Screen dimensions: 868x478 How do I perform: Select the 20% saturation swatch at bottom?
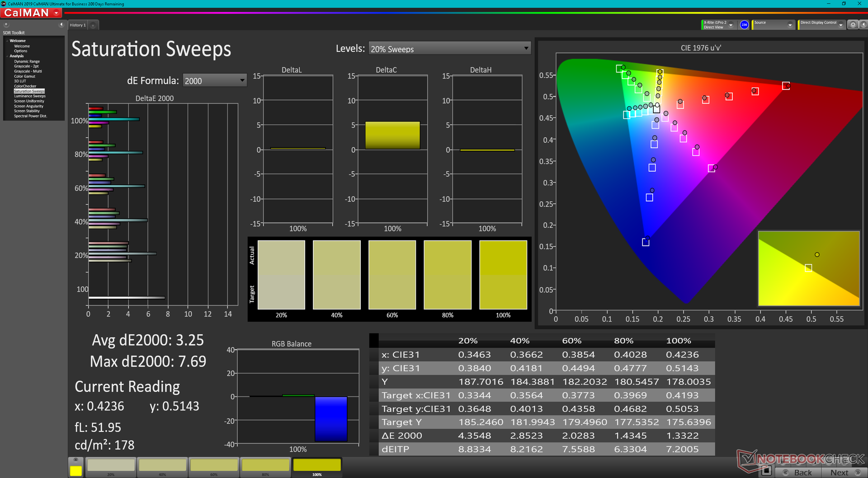[111, 467]
